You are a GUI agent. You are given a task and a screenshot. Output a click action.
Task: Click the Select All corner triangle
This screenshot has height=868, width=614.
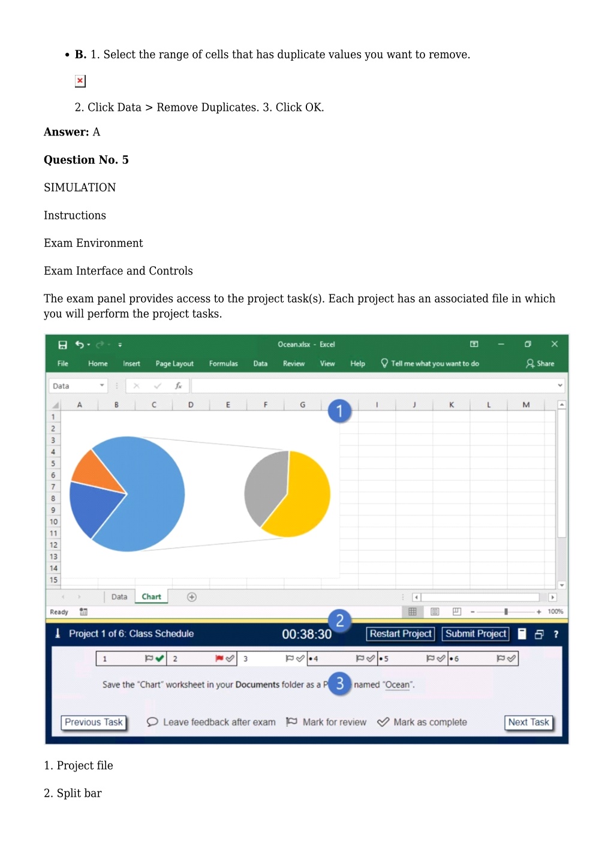[x=55, y=405]
